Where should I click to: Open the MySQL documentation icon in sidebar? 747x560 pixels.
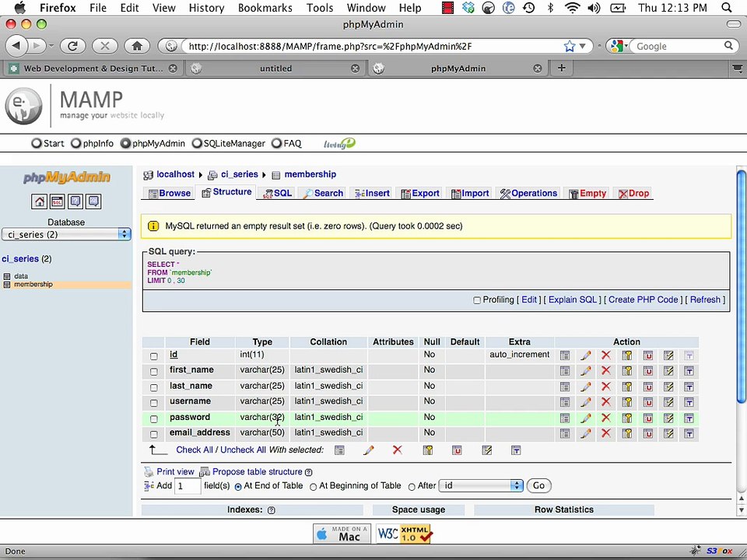[93, 201]
